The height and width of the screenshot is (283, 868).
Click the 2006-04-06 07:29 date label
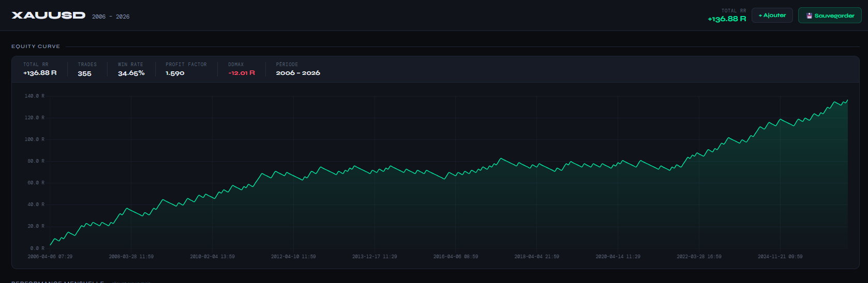tap(50, 257)
